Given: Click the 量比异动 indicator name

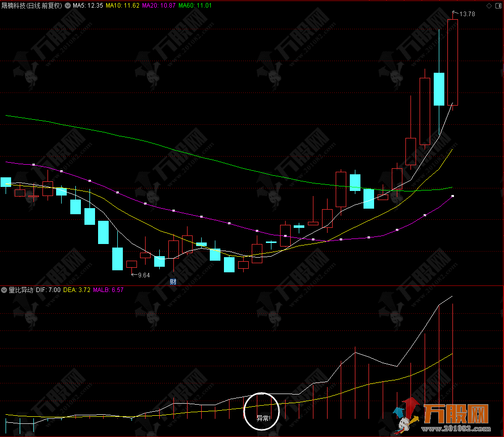Looking at the screenshot, I should 21,290.
